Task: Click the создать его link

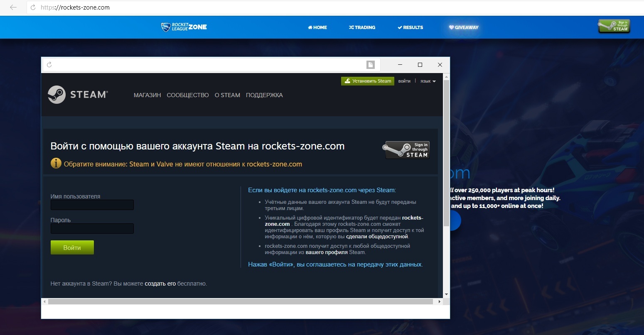Action: [160, 284]
